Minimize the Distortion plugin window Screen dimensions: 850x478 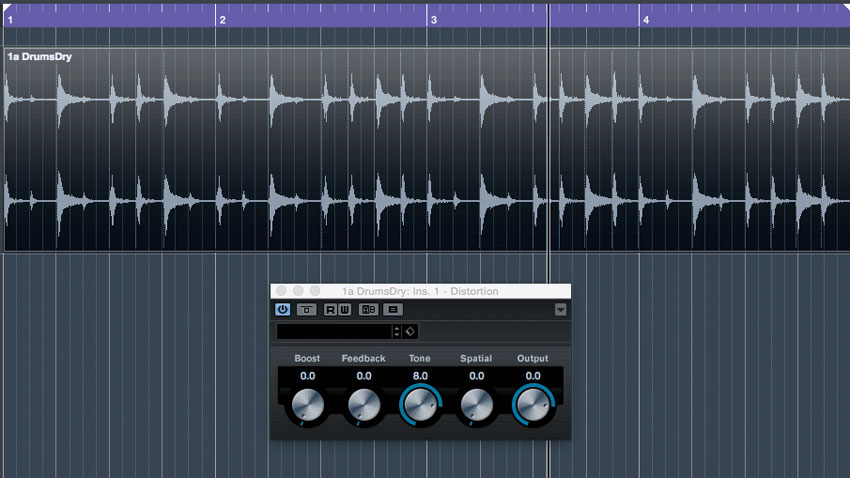coord(298,291)
